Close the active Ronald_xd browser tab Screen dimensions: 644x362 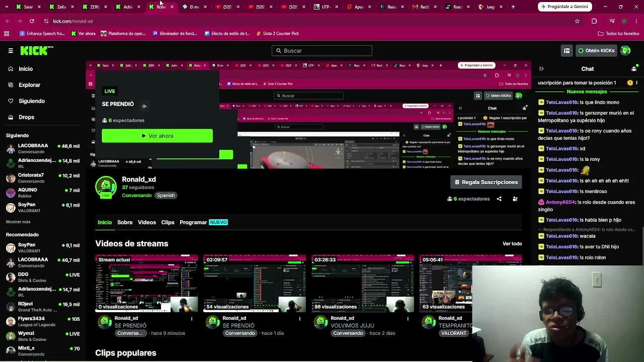click(x=172, y=7)
